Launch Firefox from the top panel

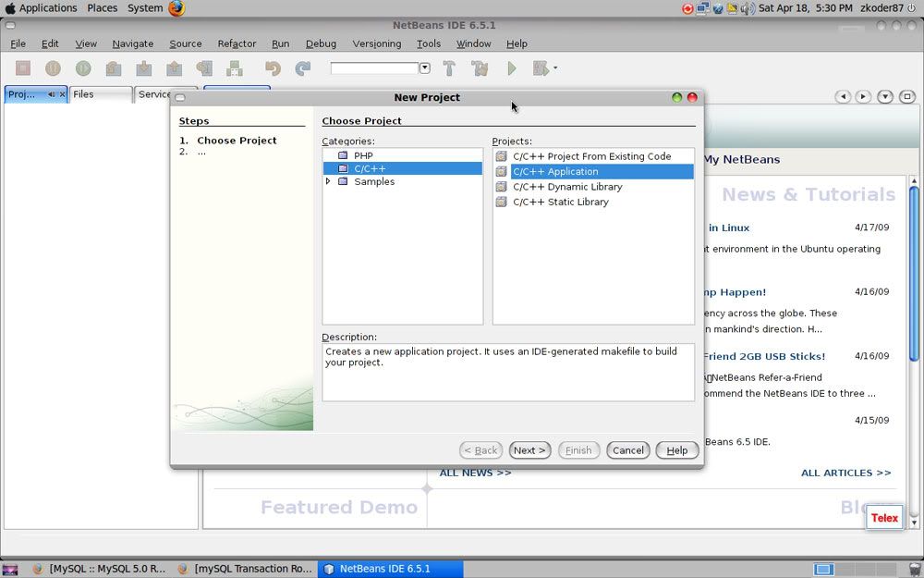pyautogui.click(x=176, y=8)
